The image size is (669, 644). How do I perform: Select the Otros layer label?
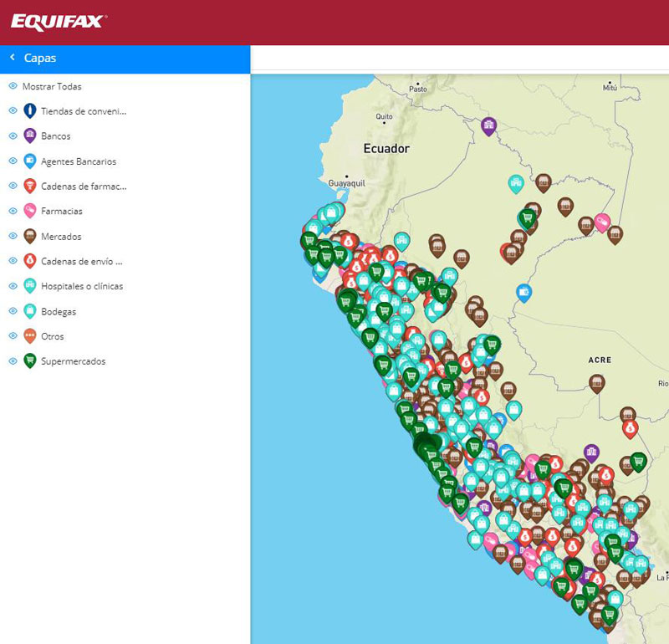click(53, 336)
